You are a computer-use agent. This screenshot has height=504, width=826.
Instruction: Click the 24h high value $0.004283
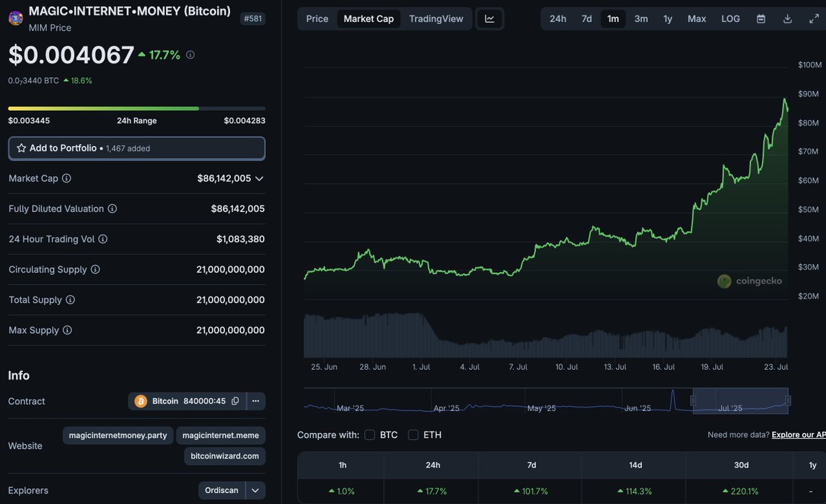[x=245, y=120]
